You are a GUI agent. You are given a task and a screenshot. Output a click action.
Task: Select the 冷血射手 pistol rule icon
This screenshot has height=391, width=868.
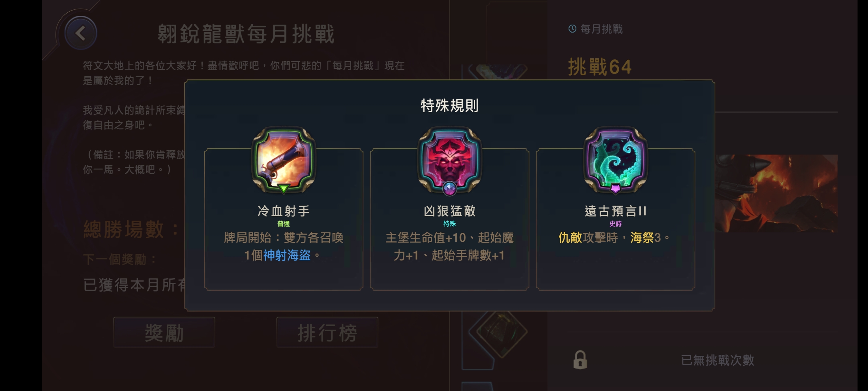pos(284,159)
